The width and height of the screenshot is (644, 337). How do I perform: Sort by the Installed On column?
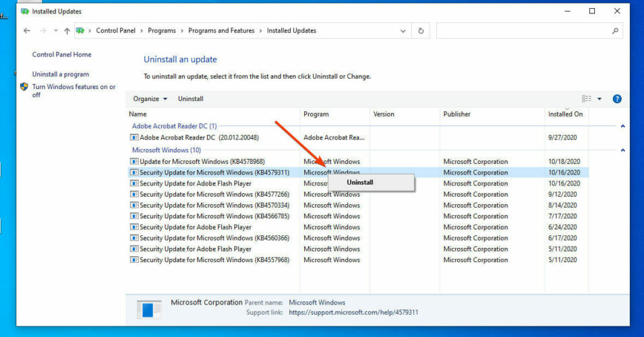(566, 114)
